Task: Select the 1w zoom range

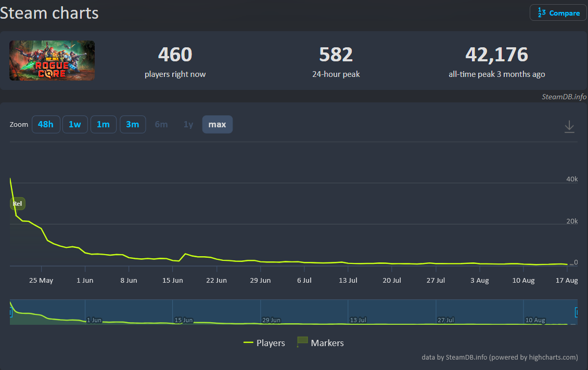Action: point(75,124)
